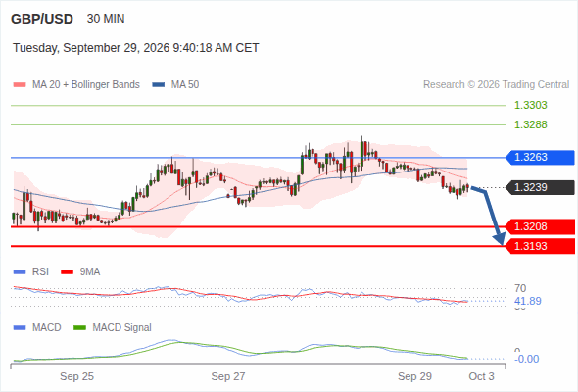Click the pink MA 20 legend swatch
The width and height of the screenshot is (578, 392).
click(x=20, y=85)
